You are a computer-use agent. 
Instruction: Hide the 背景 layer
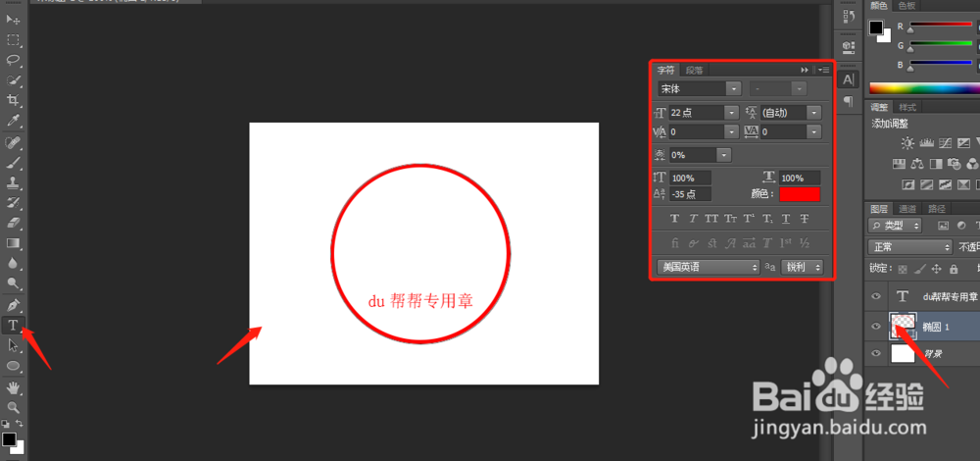(x=875, y=353)
